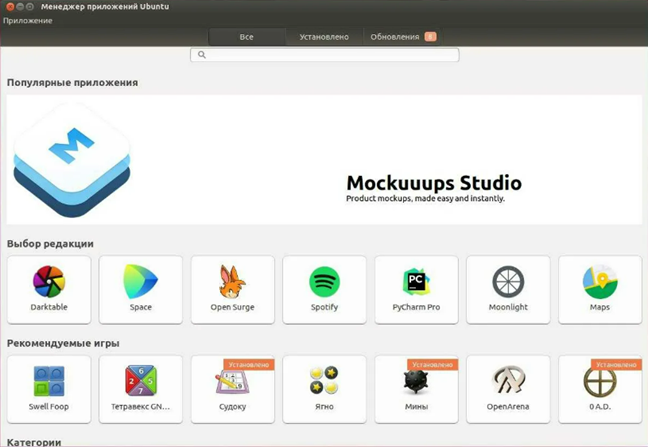Open the Ягно game icon
Viewport: 648px width, 447px height.
pyautogui.click(x=324, y=380)
